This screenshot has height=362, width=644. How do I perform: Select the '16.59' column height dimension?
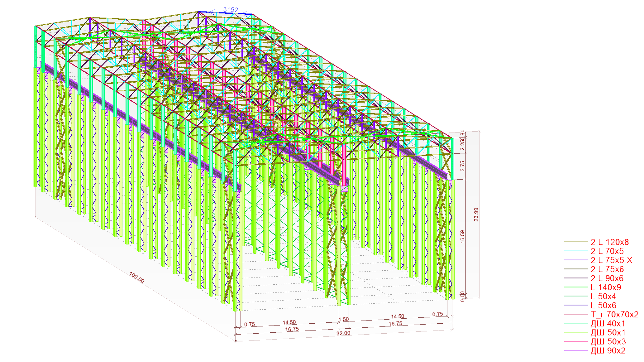click(462, 236)
